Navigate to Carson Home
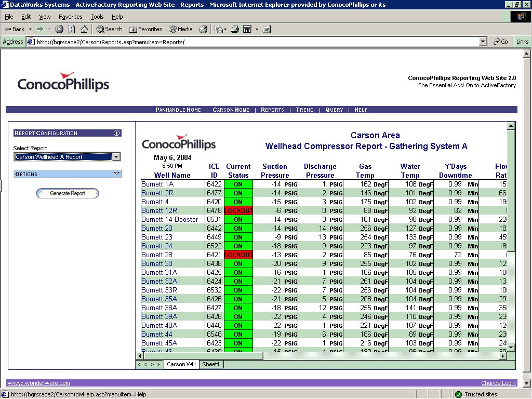 pyautogui.click(x=231, y=110)
